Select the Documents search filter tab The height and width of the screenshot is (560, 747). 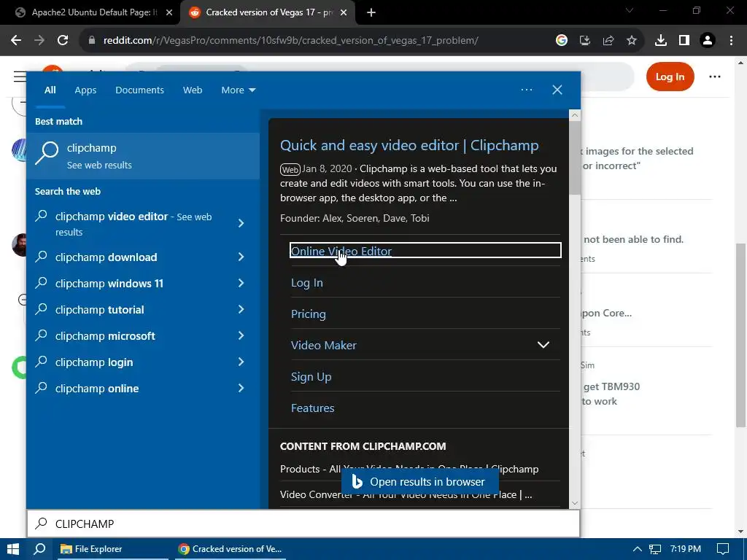139,90
